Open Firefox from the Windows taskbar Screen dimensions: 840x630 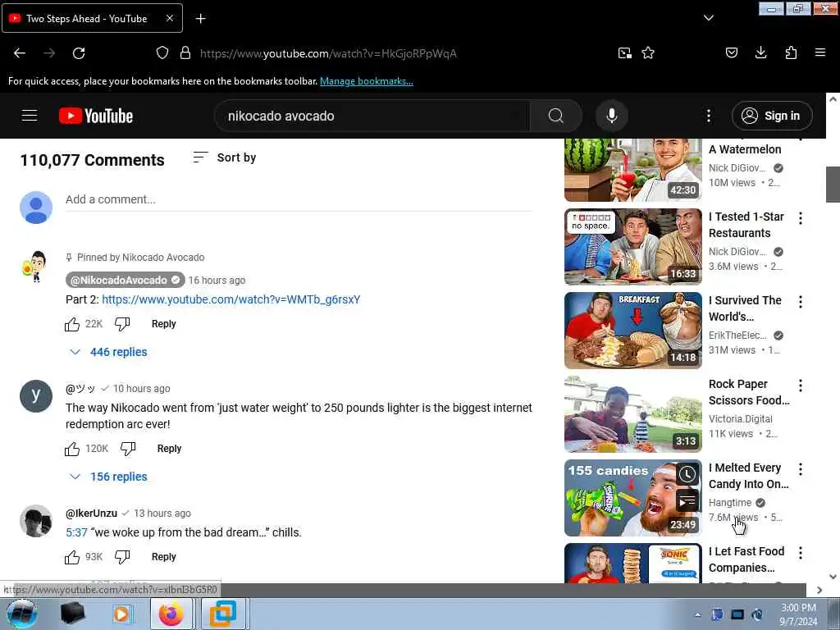pos(171,614)
